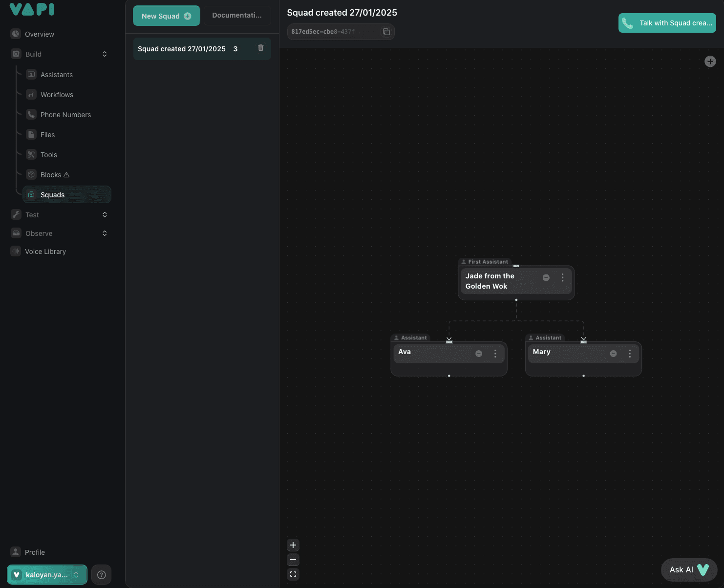Open the three-dot menu on Ava
The image size is (724, 588).
point(495,354)
